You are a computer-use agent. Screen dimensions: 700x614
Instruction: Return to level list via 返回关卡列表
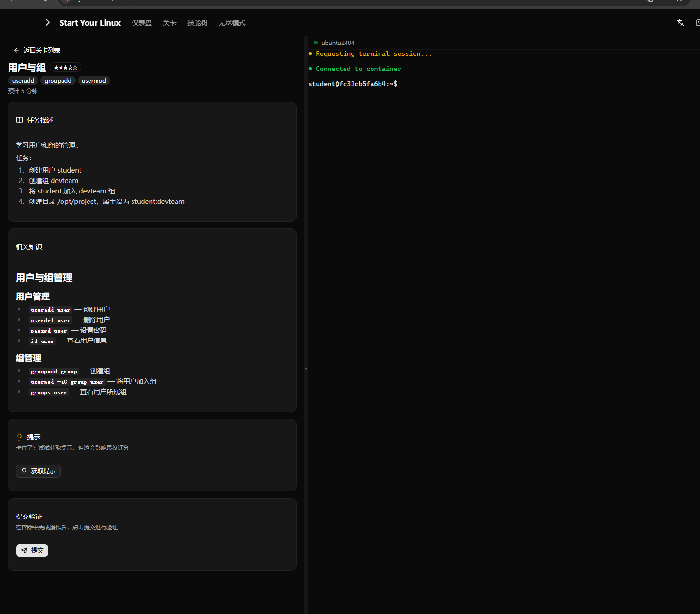[x=37, y=50]
